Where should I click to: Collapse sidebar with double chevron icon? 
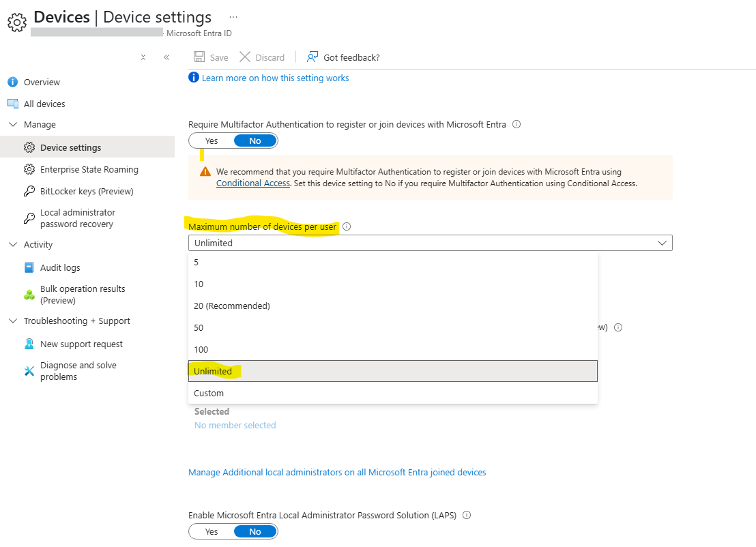166,57
